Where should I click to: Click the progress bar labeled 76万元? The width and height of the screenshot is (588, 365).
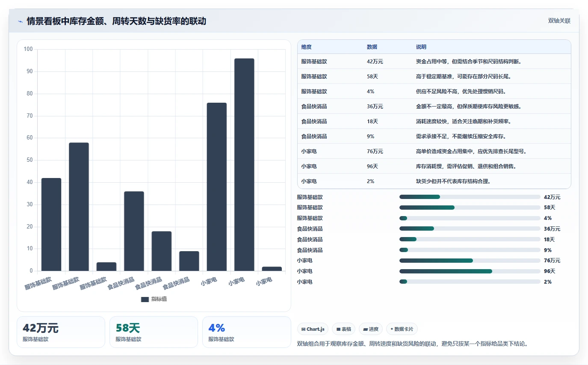point(470,261)
